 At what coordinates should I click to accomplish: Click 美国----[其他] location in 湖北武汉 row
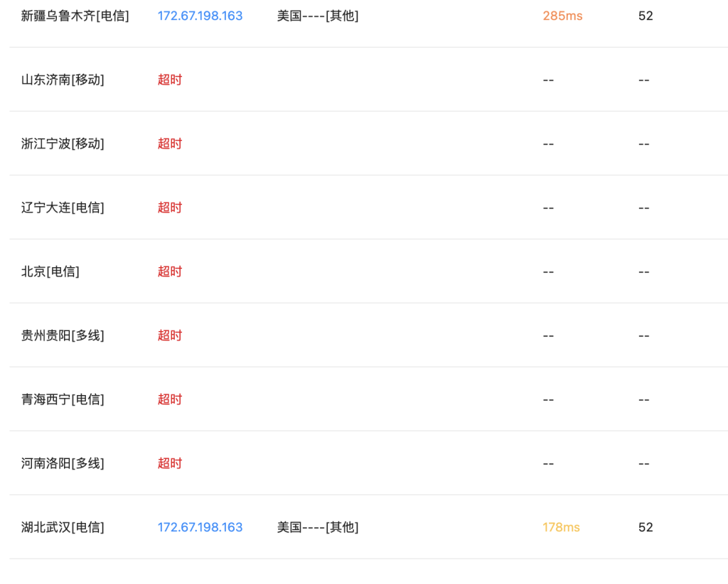(318, 527)
